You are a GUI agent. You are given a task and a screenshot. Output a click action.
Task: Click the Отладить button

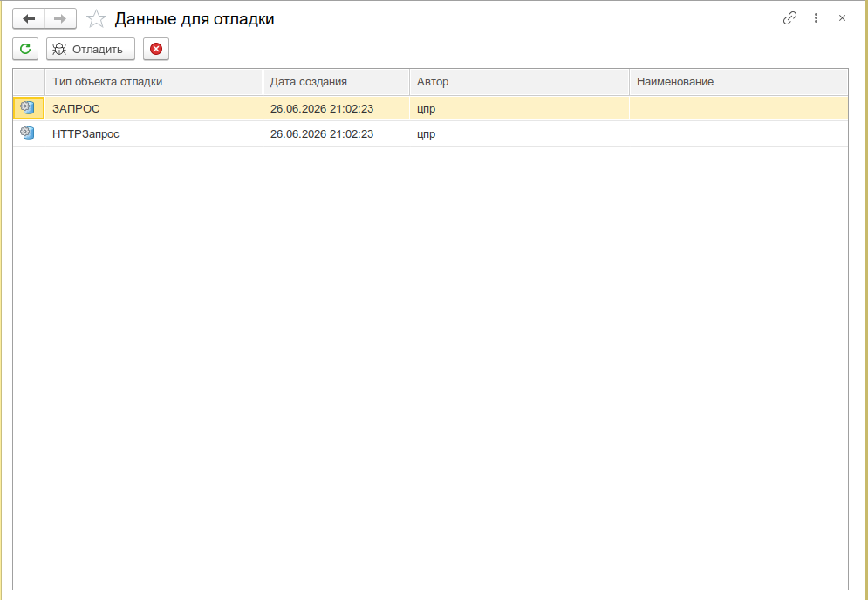[91, 49]
